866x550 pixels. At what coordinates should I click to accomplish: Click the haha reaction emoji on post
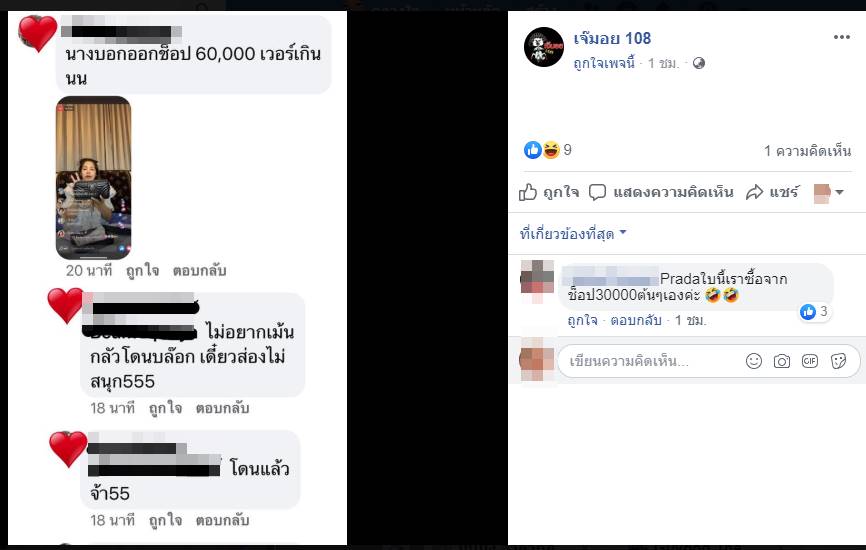pos(551,150)
